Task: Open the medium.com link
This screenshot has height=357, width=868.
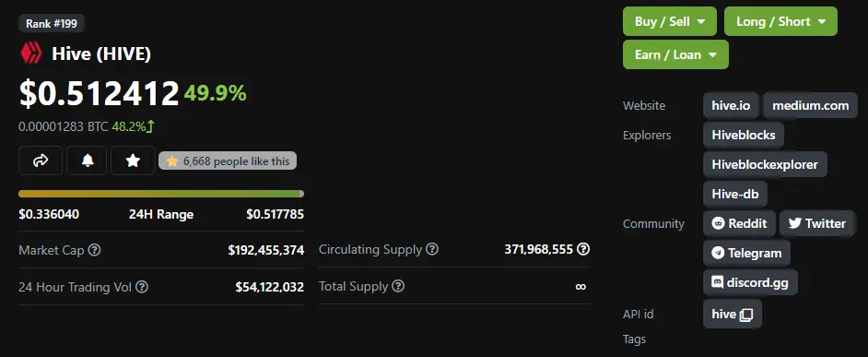Action: click(811, 105)
